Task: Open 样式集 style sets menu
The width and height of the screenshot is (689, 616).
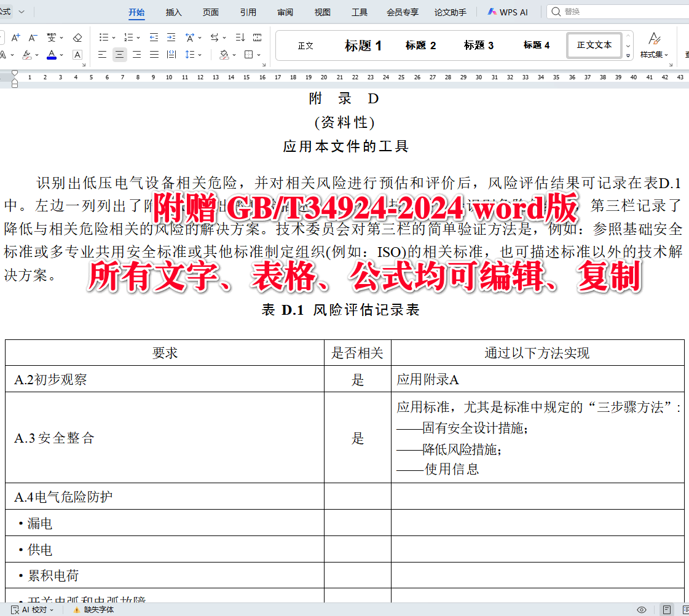Action: pos(654,45)
